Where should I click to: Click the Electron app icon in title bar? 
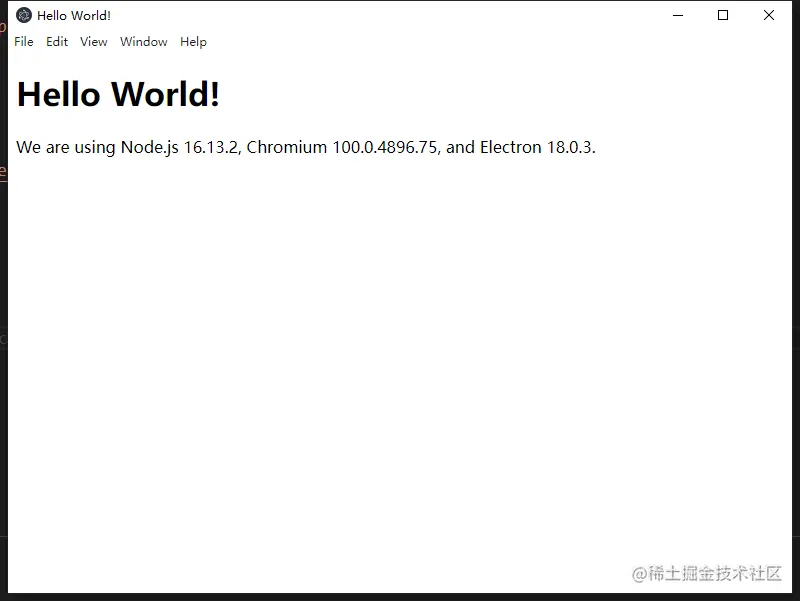tap(23, 15)
